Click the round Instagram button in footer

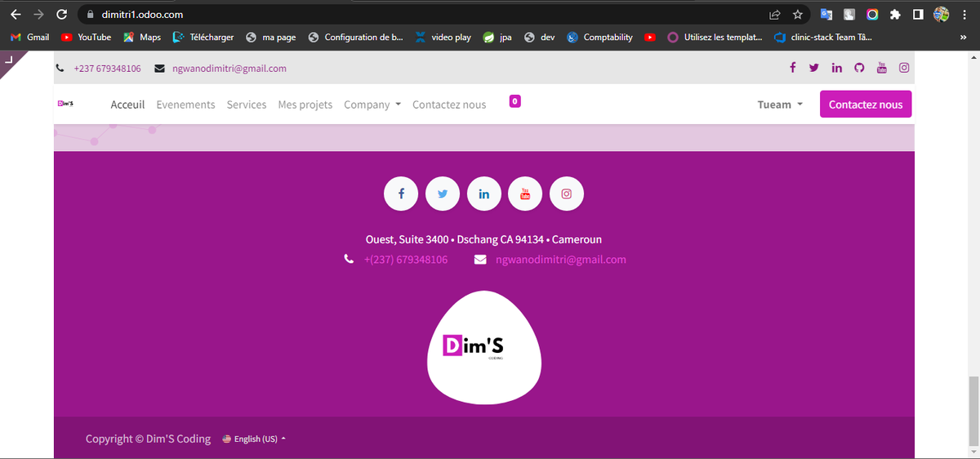coord(567,194)
